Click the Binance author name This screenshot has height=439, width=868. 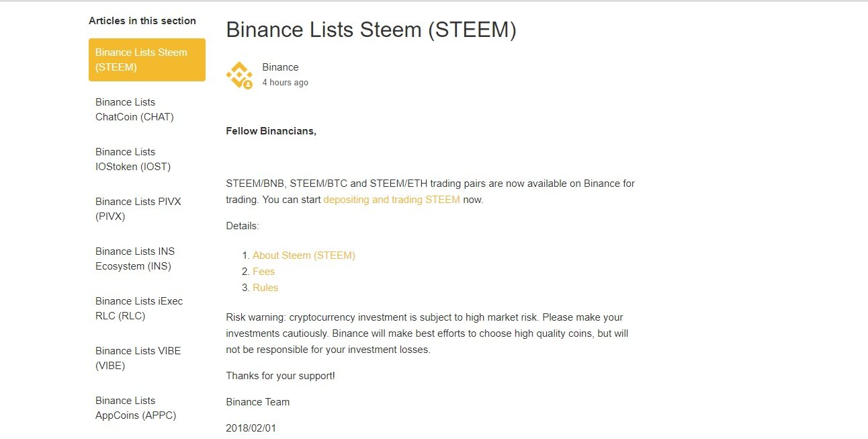coord(280,67)
